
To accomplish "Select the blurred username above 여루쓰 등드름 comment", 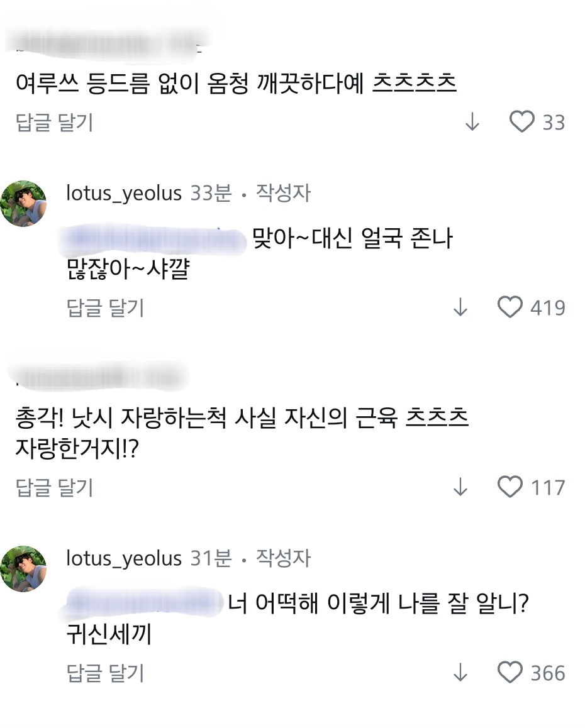I will pyautogui.click(x=107, y=43).
